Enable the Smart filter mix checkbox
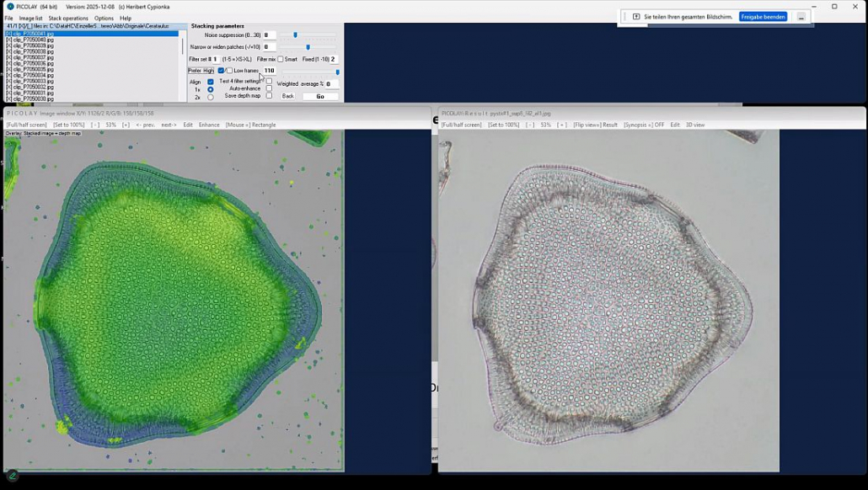868x490 pixels. (281, 60)
